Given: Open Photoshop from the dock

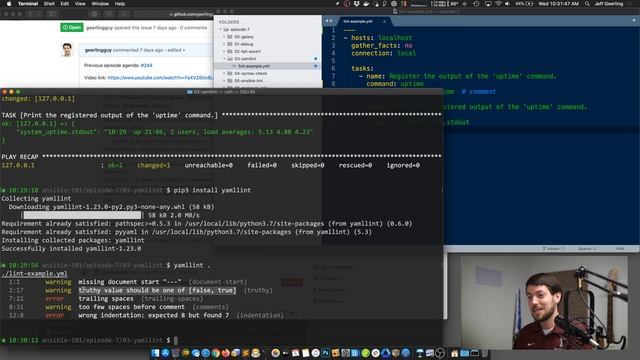Looking at the screenshot, I should coord(326,353).
